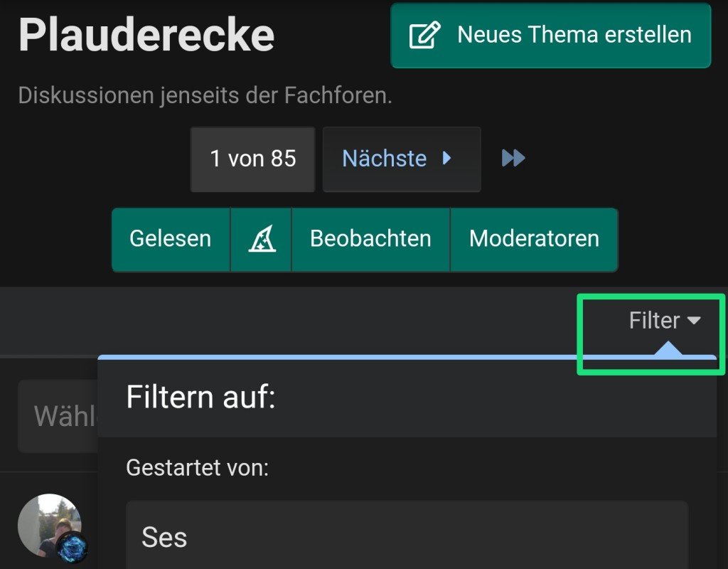The width and height of the screenshot is (728, 569).
Task: Click the "Gestartet von:" label
Action: (x=197, y=468)
